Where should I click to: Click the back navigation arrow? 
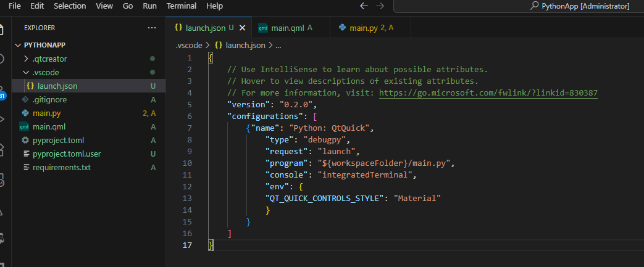point(364,6)
